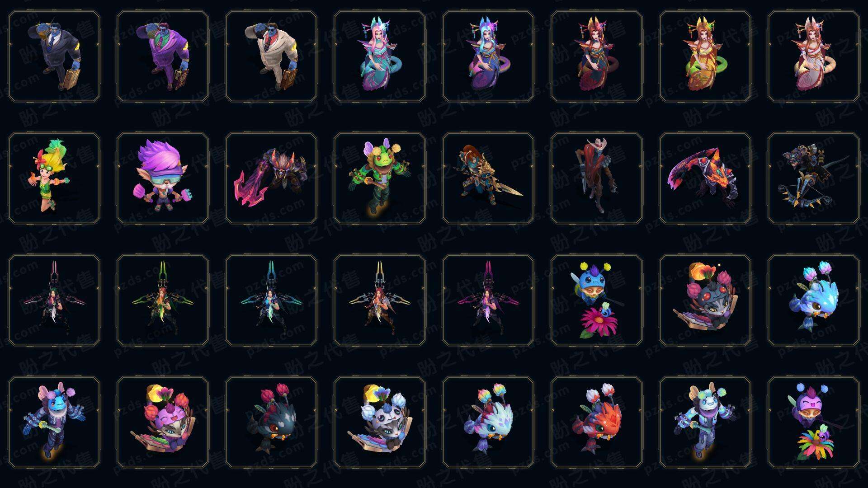The image size is (868, 488).
Task: Pick the golden yellow serpent lady chroma
Action: pyautogui.click(x=705, y=56)
